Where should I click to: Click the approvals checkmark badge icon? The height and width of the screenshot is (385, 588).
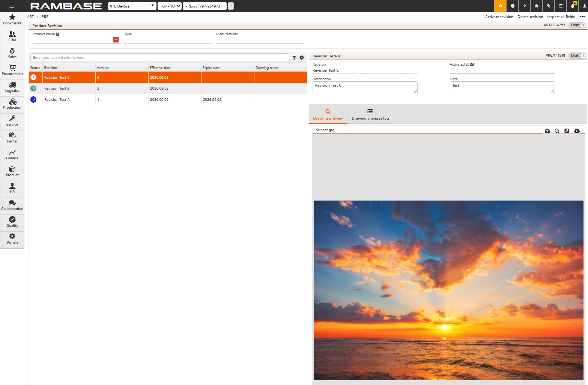click(x=513, y=6)
